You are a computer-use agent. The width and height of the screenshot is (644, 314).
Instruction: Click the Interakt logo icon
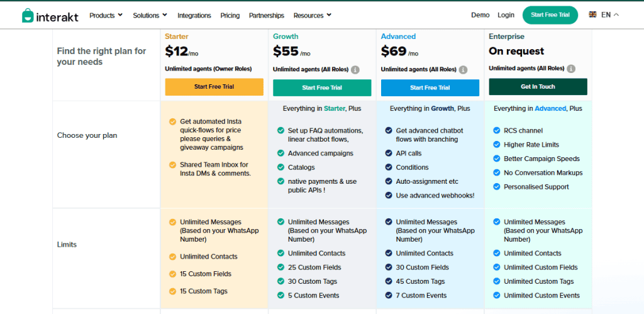pyautogui.click(x=29, y=16)
